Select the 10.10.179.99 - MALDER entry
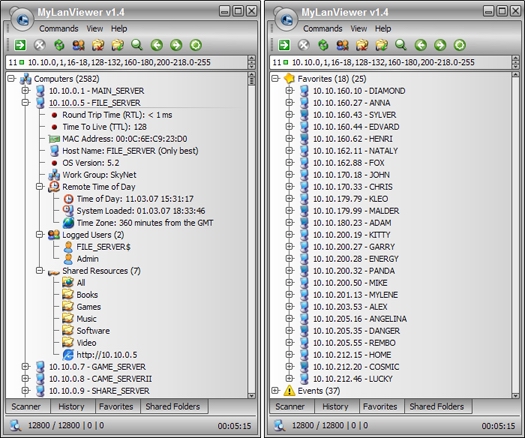Viewport: 525px width, 438px height. click(356, 211)
